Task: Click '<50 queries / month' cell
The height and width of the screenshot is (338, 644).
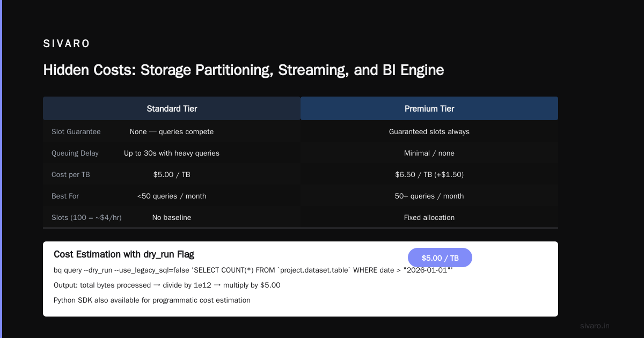Action: click(172, 196)
